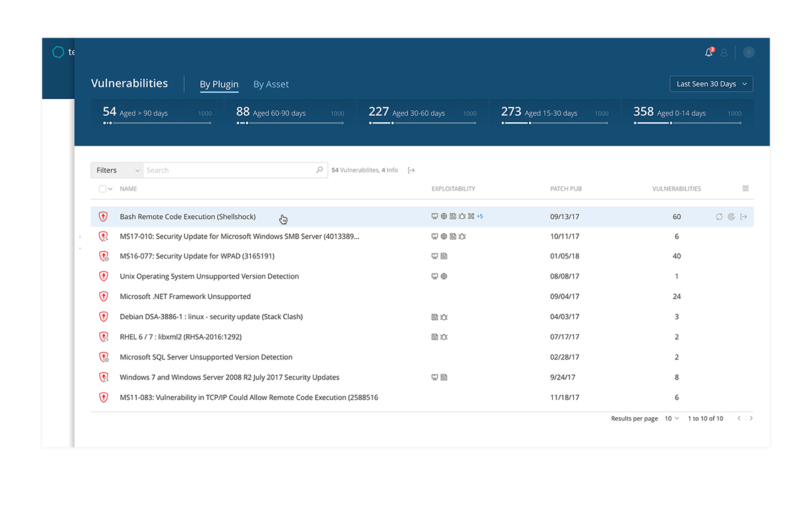Expand the select-all checkbox dropdown arrow

coord(110,189)
